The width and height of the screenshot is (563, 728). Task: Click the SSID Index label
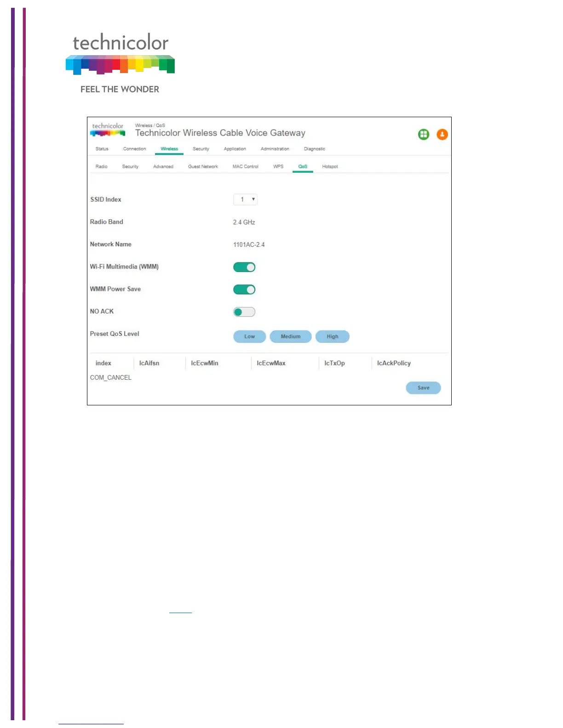click(x=106, y=199)
